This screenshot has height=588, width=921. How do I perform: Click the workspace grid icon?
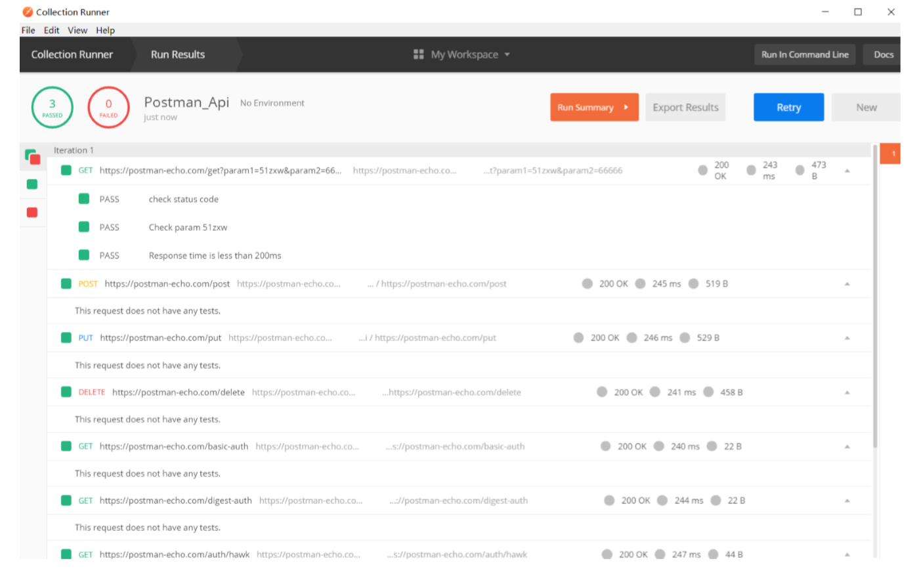click(x=418, y=54)
